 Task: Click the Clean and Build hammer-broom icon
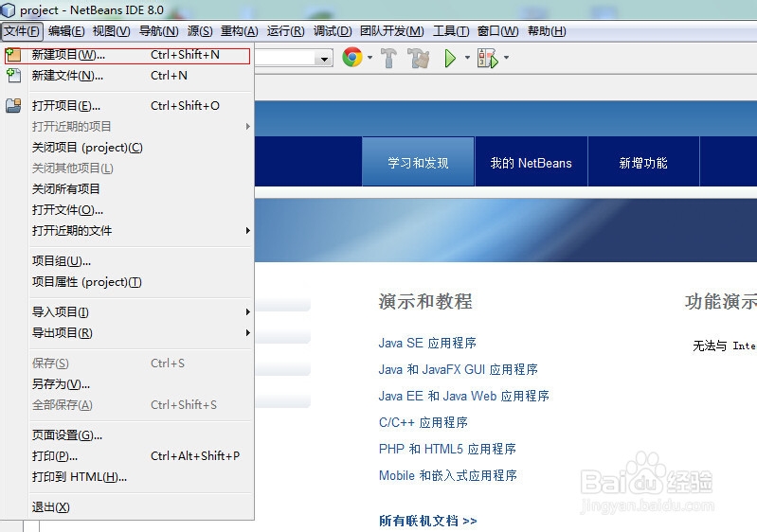point(419,58)
